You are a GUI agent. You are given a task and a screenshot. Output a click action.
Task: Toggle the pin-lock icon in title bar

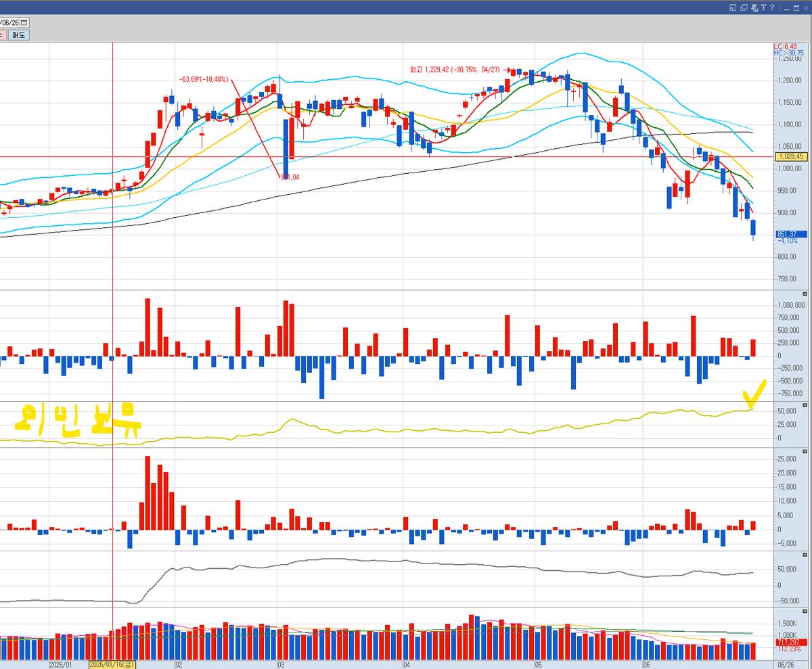click(753, 7)
